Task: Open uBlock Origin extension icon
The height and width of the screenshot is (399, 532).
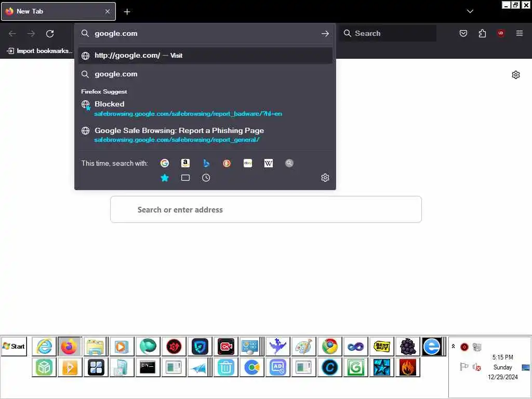Action: pyautogui.click(x=501, y=33)
